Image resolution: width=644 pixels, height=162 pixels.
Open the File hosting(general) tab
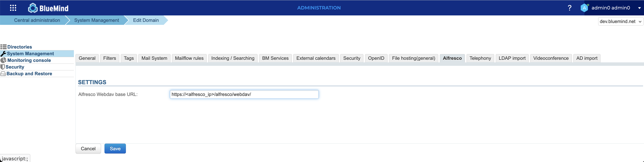414,58
